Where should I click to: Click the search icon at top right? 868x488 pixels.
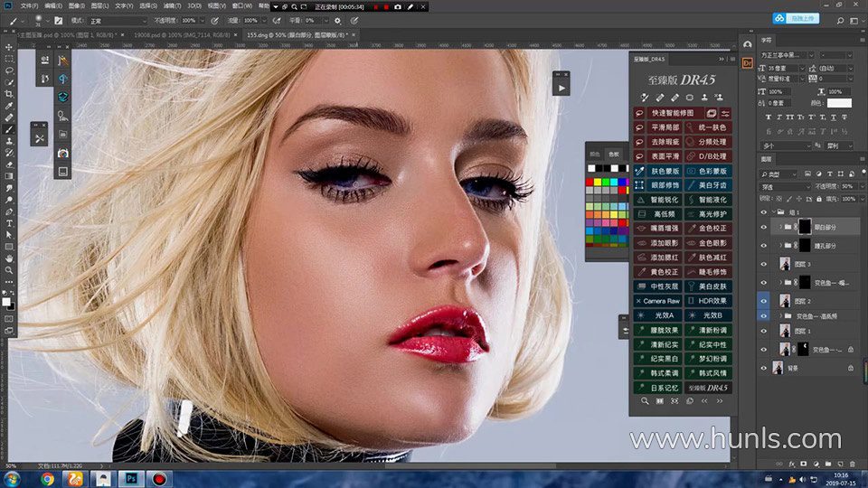pos(840,21)
